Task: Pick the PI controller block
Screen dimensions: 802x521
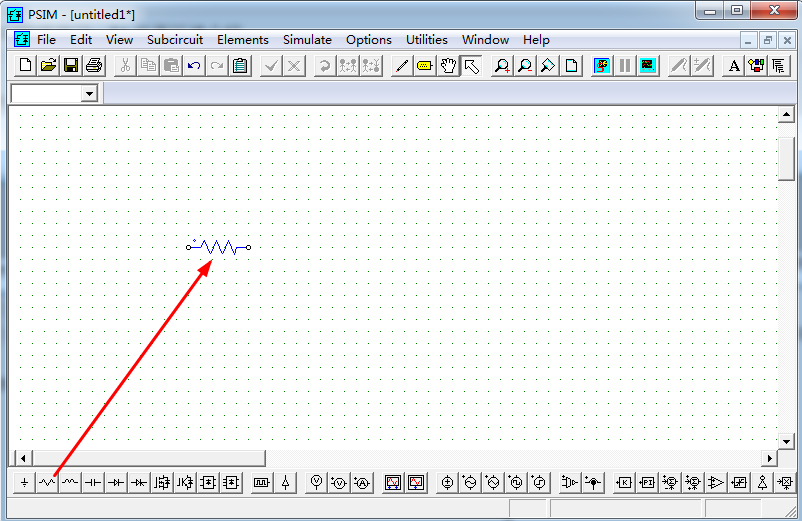Action: click(x=647, y=482)
